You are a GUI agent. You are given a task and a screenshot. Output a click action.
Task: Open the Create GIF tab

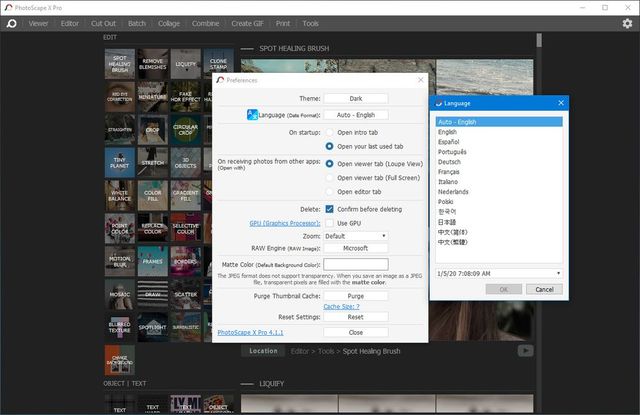(249, 22)
